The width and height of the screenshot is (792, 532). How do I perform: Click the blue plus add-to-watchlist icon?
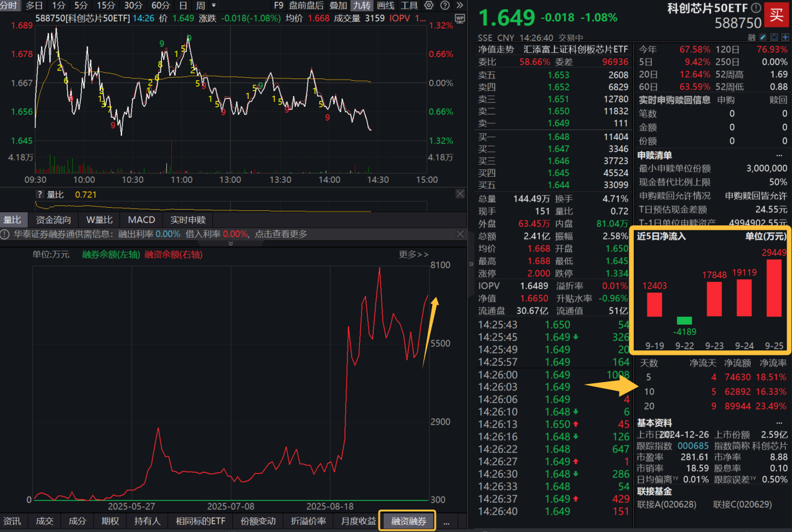point(786,37)
